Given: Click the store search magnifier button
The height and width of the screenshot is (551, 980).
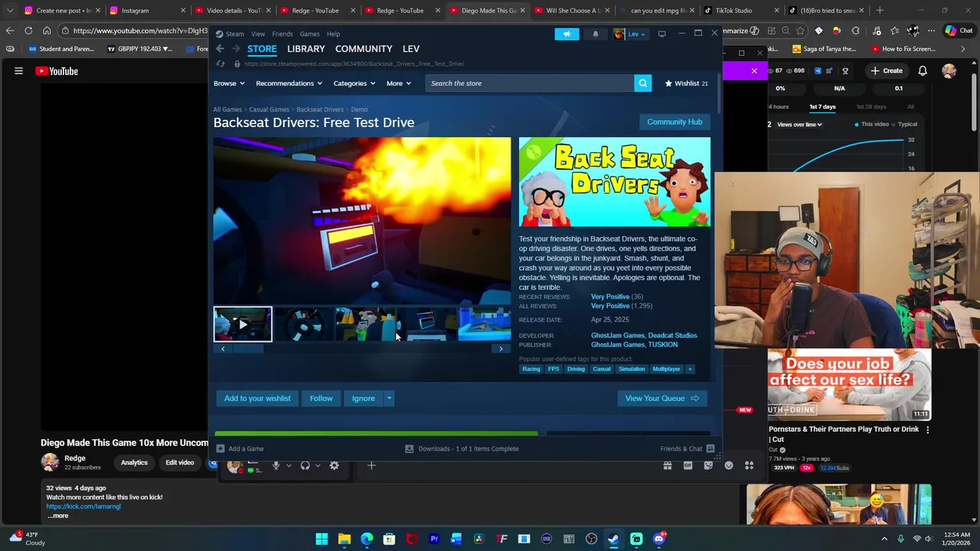Looking at the screenshot, I should (x=642, y=83).
